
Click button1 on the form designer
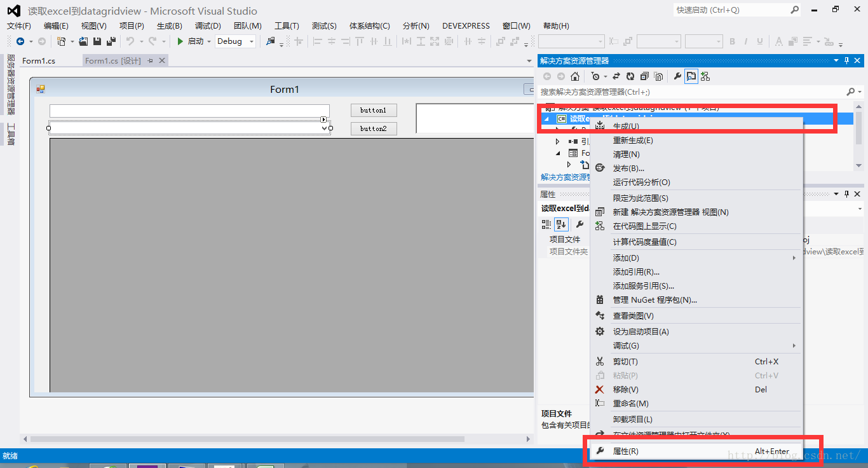[374, 110]
